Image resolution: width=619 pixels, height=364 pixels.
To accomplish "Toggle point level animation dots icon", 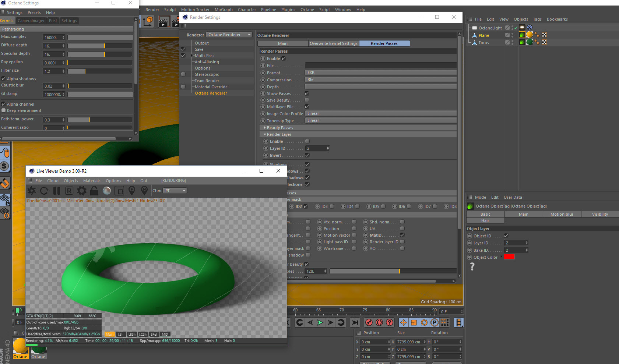I will [x=445, y=323].
